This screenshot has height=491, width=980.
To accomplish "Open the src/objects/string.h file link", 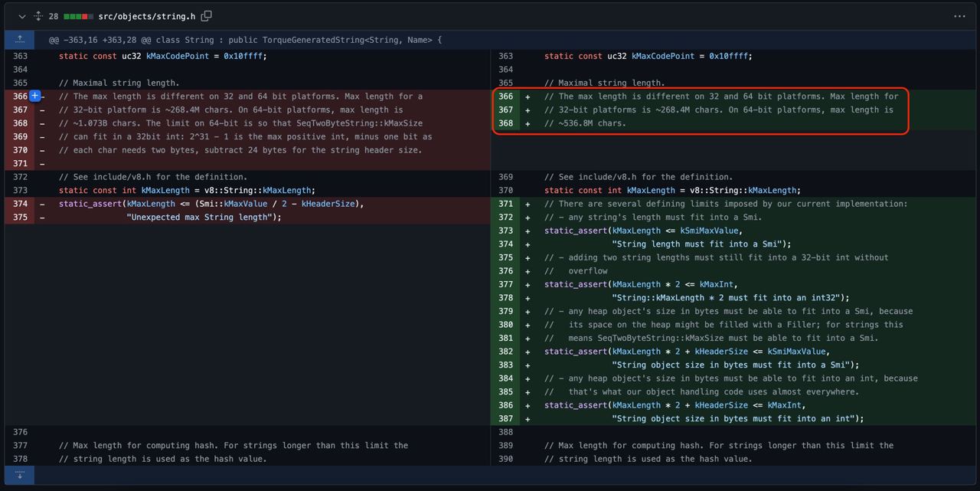I will [148, 16].
